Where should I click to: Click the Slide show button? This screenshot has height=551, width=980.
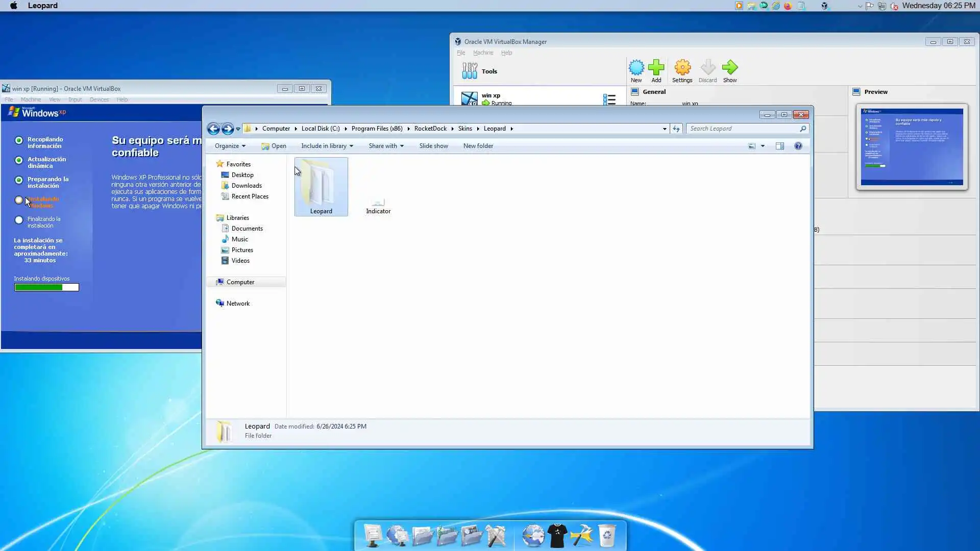[433, 146]
